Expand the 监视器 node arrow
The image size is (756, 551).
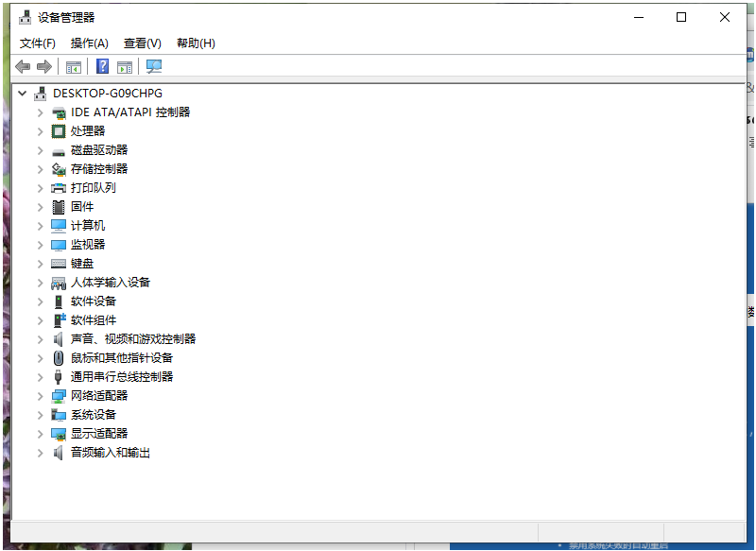tap(40, 245)
